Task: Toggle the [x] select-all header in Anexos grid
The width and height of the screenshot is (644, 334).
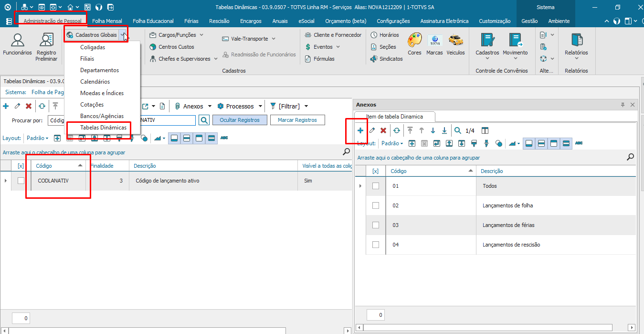Action: pos(376,171)
